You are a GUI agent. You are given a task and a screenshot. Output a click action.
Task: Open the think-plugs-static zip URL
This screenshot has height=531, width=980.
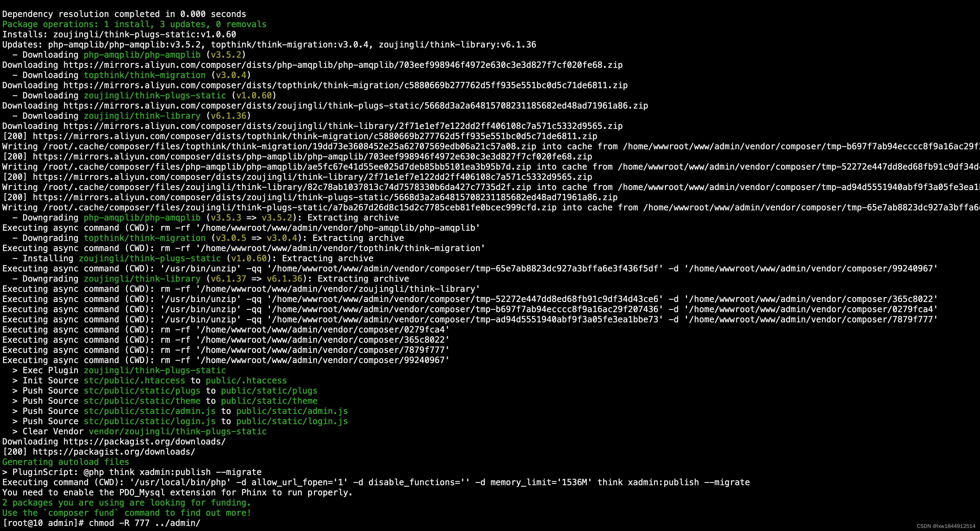point(323,105)
